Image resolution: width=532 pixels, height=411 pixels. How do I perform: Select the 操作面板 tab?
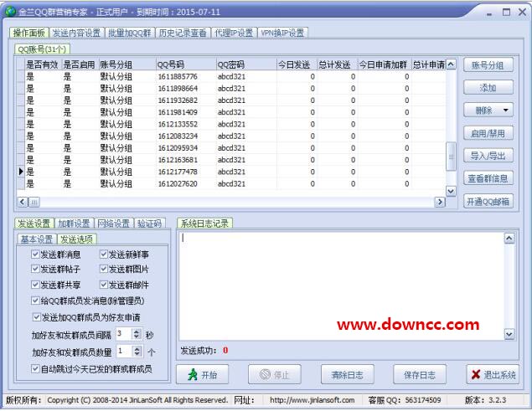point(29,33)
